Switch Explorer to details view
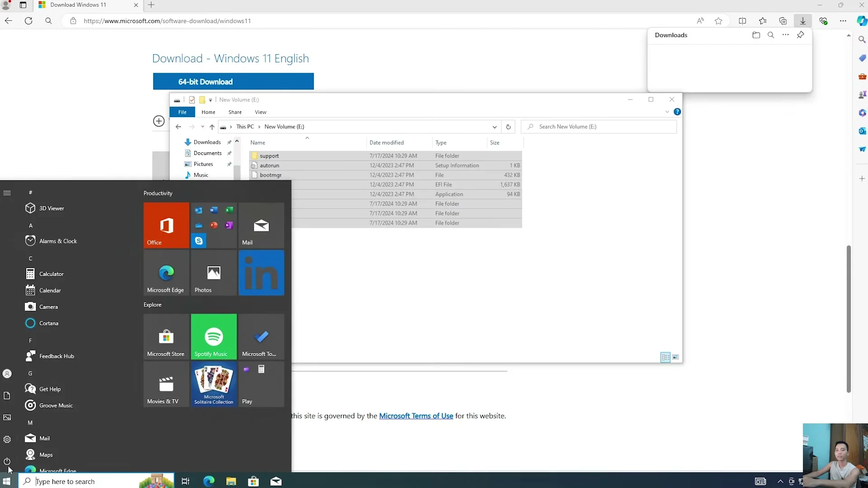The width and height of the screenshot is (868, 488). (x=665, y=357)
